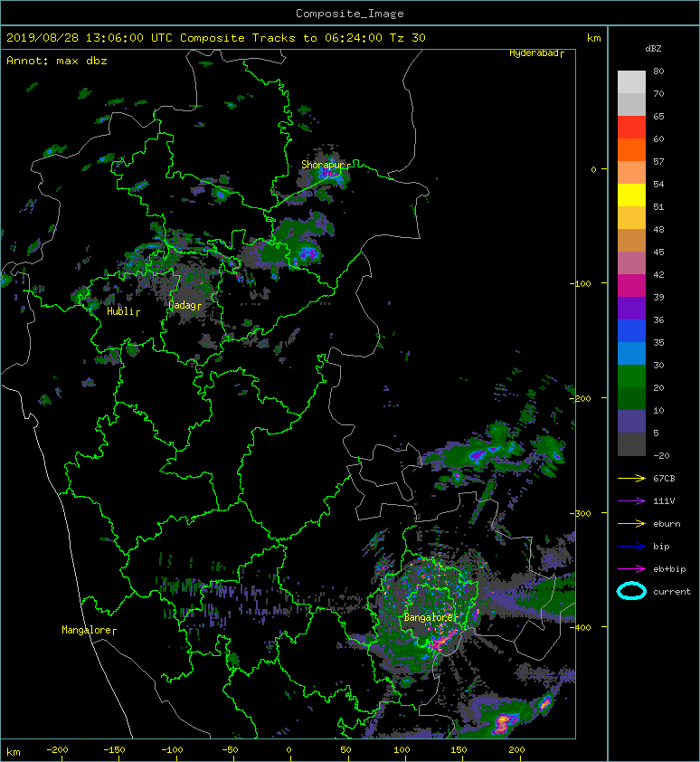Click the Shorapur city marker
Screen dimensions: 700x762
tap(326, 165)
